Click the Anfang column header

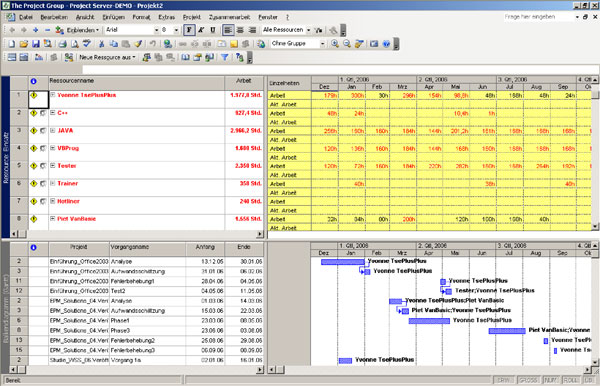coord(205,249)
